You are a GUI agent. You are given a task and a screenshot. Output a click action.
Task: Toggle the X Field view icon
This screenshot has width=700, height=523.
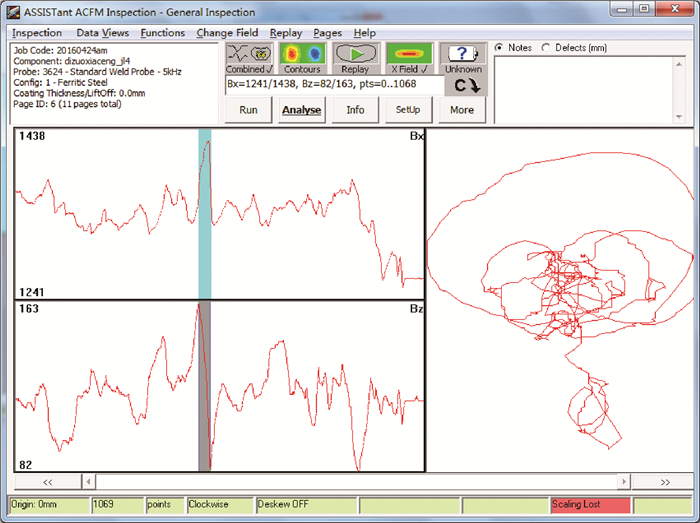click(410, 54)
